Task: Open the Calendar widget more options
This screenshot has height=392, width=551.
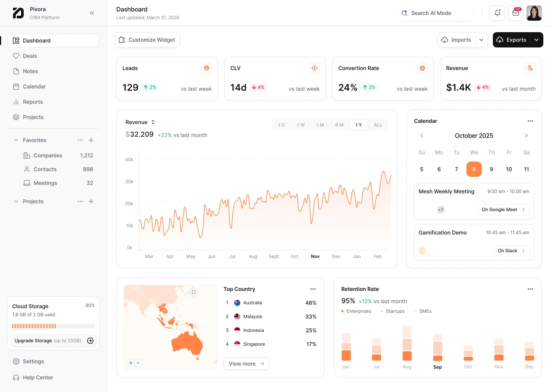Action: (x=530, y=121)
